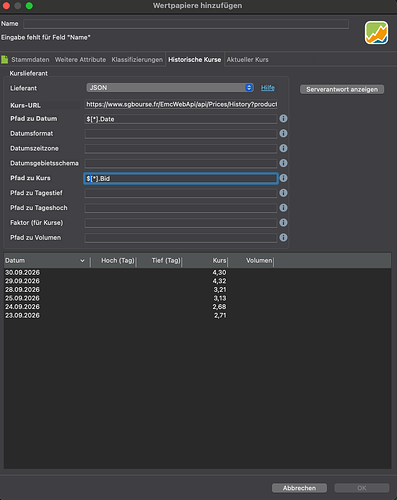
Task: Click the Datumszeitzone input field
Action: click(181, 149)
